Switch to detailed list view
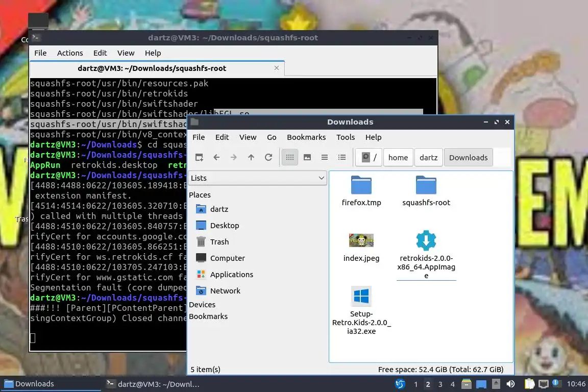Viewport: 588px width, 392px height. [341, 158]
